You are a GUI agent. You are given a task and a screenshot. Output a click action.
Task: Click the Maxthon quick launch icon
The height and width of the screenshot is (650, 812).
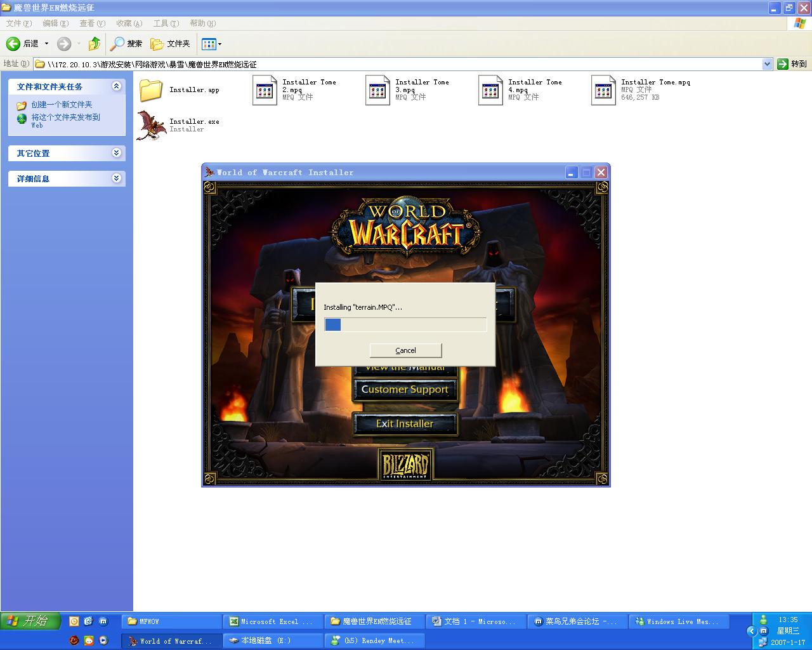point(103,621)
